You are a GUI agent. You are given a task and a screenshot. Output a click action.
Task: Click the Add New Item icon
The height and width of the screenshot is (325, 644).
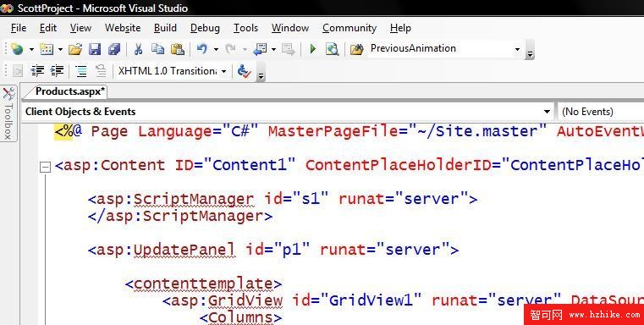coord(47,49)
